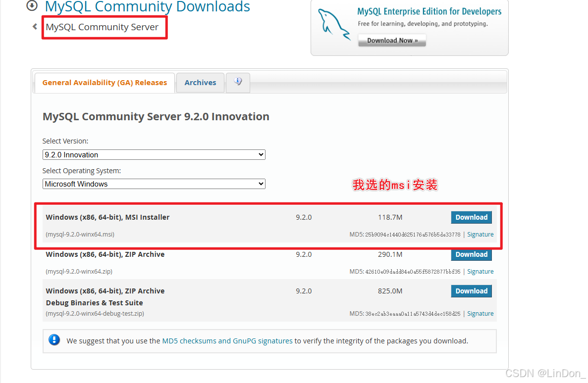Screen dimensions: 588x383
Task: Select the MySQL Community Server breadcrumb text
Action: click(x=102, y=27)
